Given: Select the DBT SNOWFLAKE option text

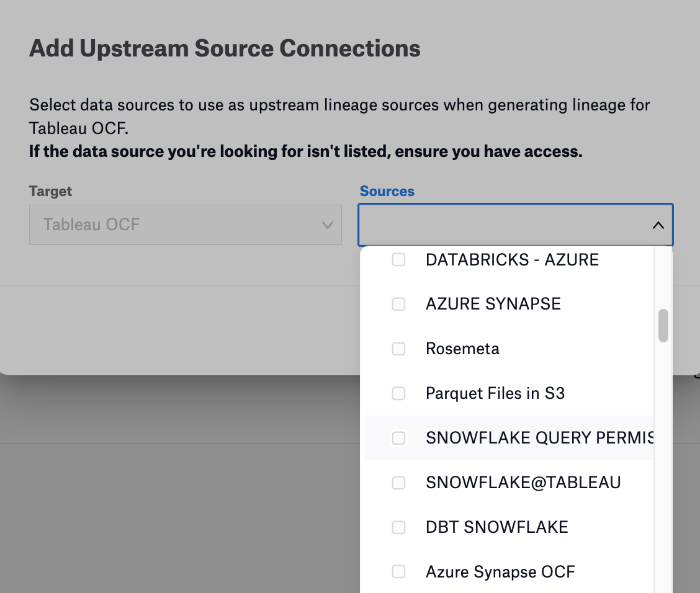Looking at the screenshot, I should pyautogui.click(x=497, y=527).
